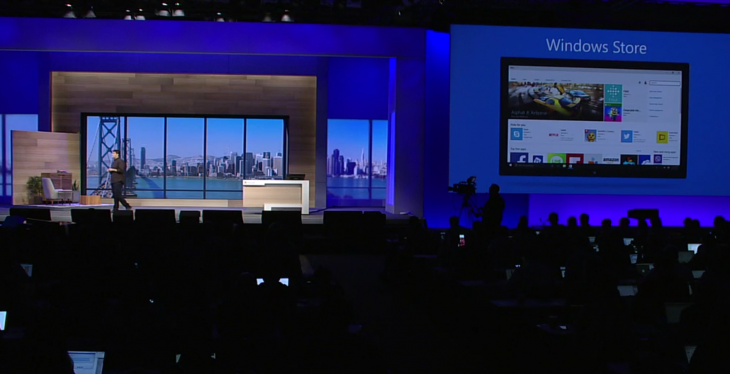730x374 pixels.
Task: Open the green Line app tile
Action: pos(557,158)
